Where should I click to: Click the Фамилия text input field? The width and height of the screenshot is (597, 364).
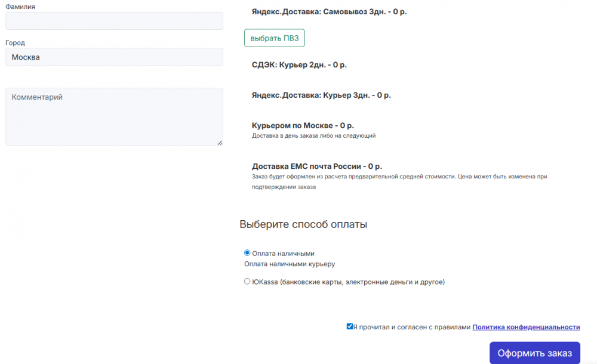click(114, 21)
